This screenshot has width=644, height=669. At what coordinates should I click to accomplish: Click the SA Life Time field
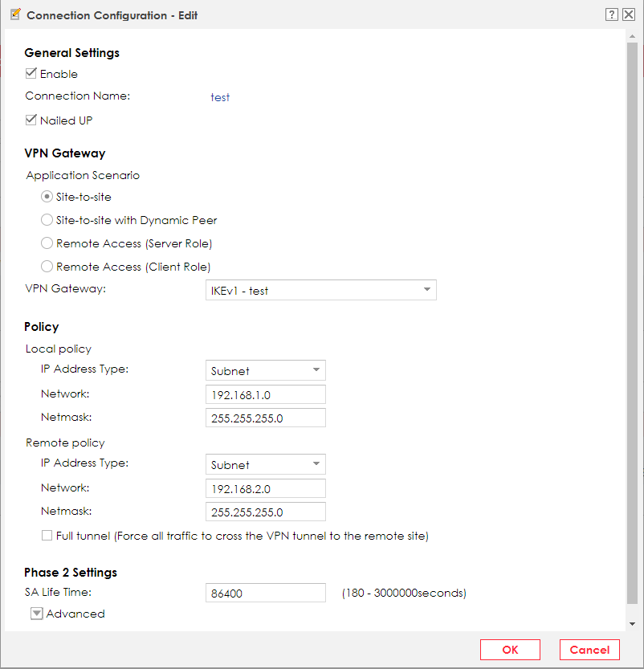tap(265, 593)
